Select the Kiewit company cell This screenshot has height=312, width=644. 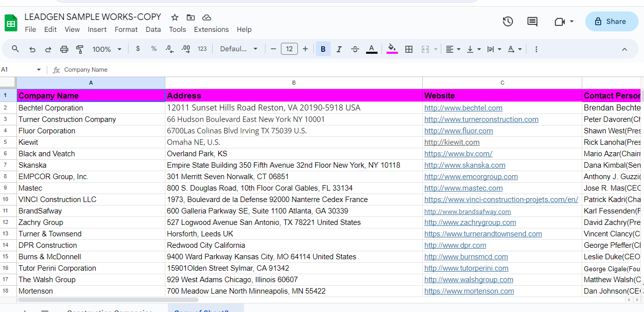pyautogui.click(x=91, y=142)
